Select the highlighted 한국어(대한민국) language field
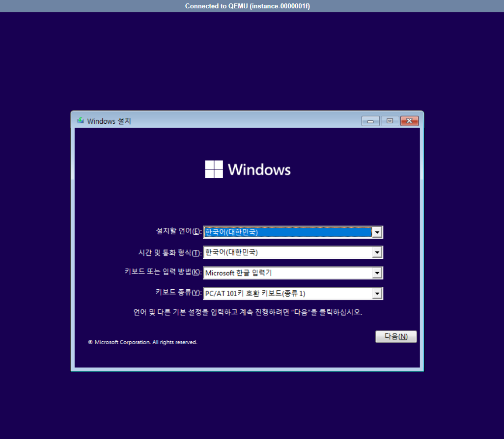Screen dimensions: 504x439 click(x=287, y=232)
